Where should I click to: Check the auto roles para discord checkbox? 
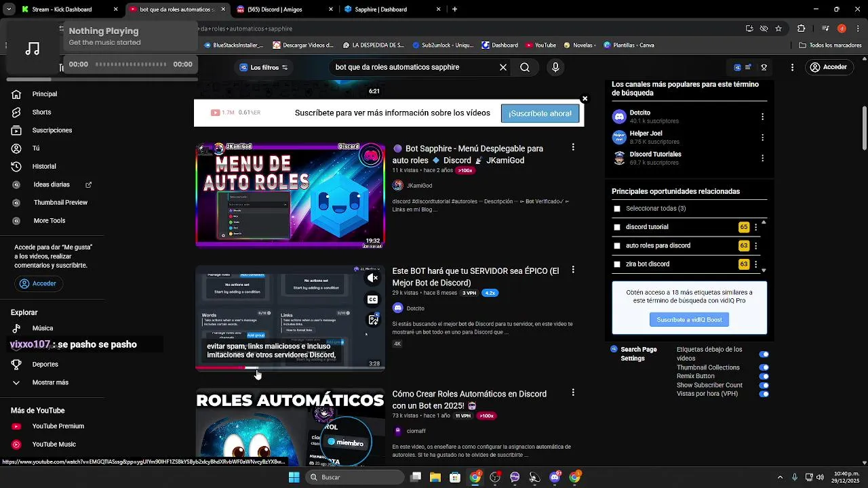(616, 245)
